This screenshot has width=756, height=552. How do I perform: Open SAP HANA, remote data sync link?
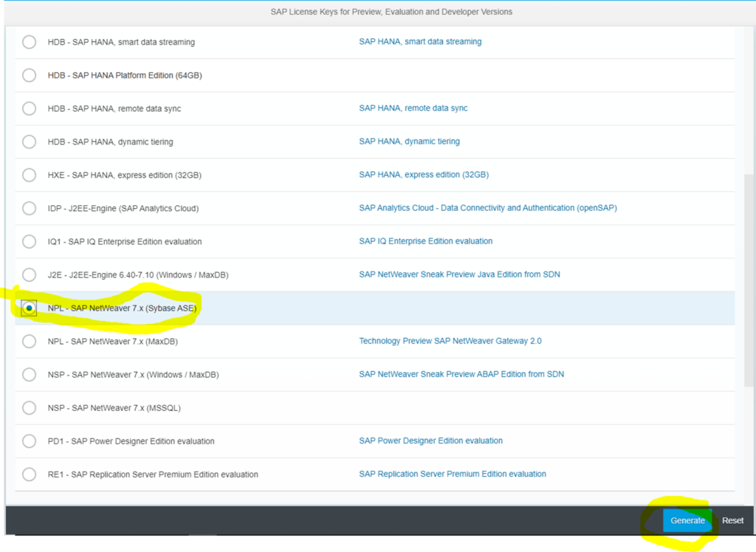(413, 108)
